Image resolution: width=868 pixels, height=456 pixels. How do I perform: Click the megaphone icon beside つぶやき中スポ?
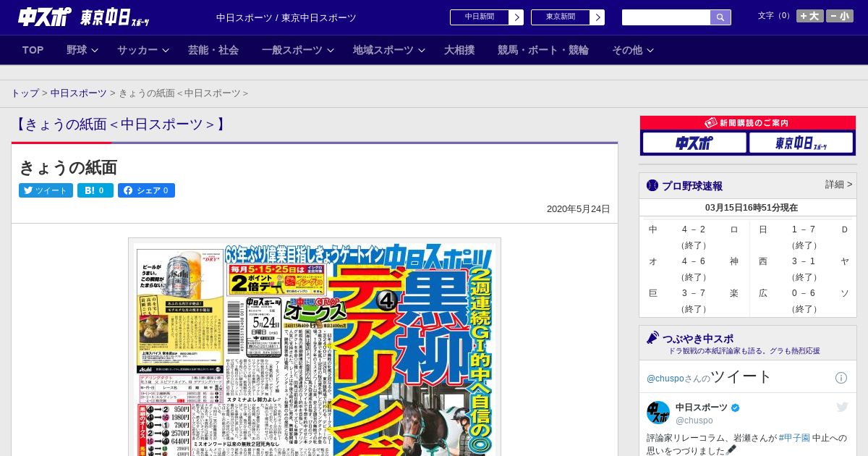(x=652, y=338)
